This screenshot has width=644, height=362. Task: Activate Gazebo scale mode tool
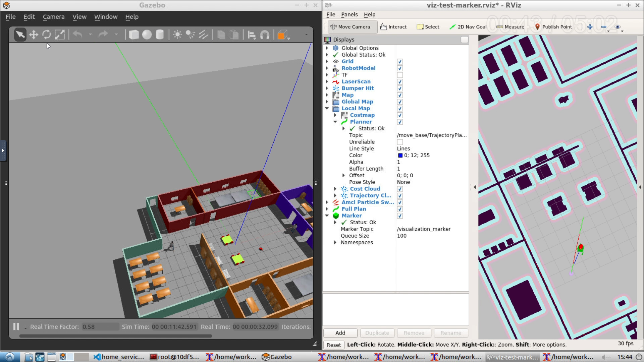(60, 35)
